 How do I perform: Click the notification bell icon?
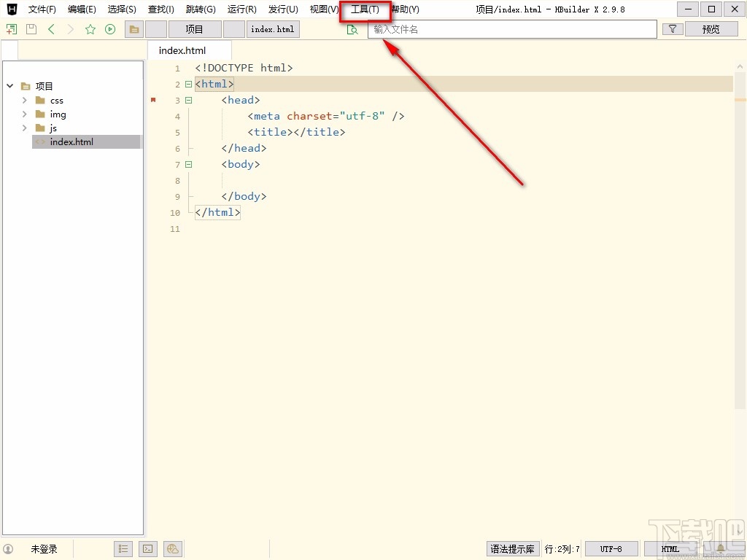[721, 549]
